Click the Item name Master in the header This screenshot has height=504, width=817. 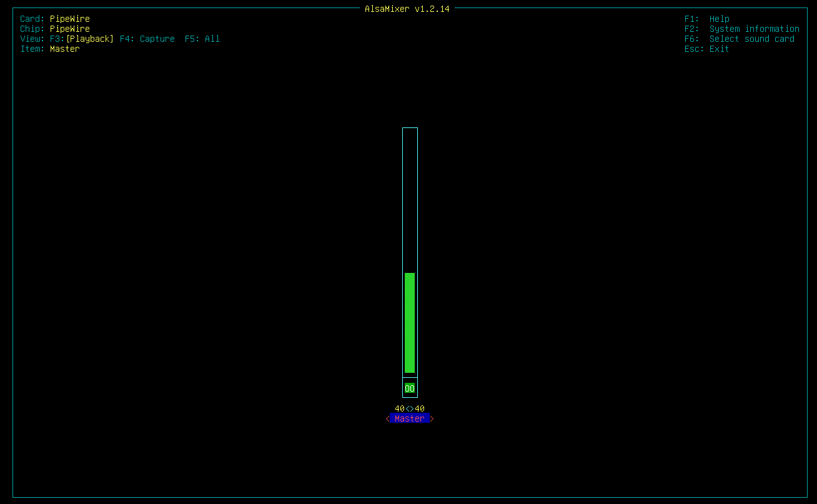pos(65,49)
